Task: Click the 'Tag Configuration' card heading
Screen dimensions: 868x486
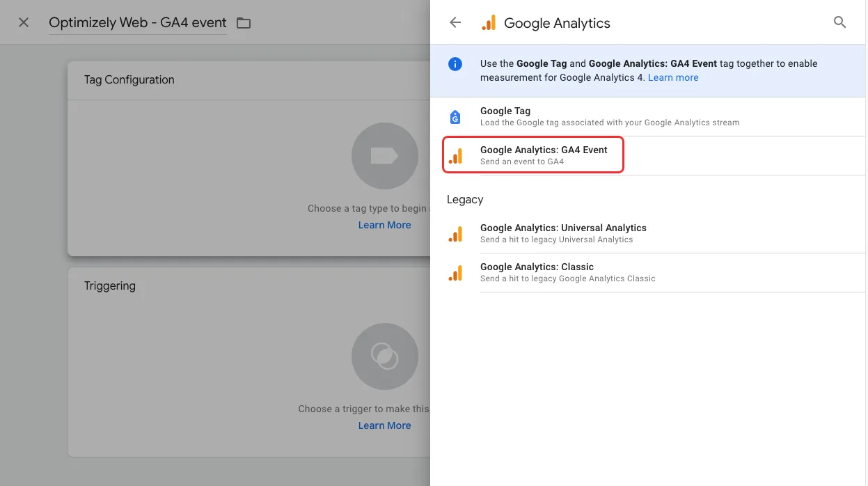Action: pos(129,80)
